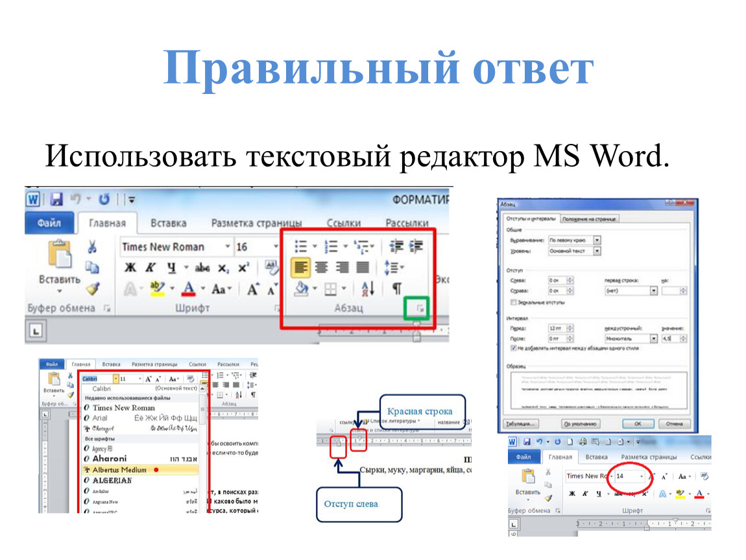Screen dimensions: 746x560
Task: Check Зеркальные отступы in Абзац dialog
Action: tap(513, 302)
